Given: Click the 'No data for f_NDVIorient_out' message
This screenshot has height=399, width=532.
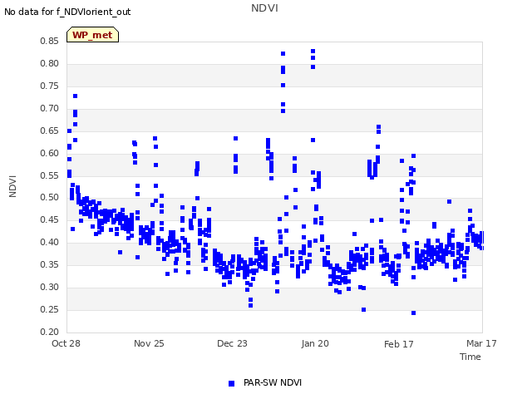Looking at the screenshot, I should point(67,12).
